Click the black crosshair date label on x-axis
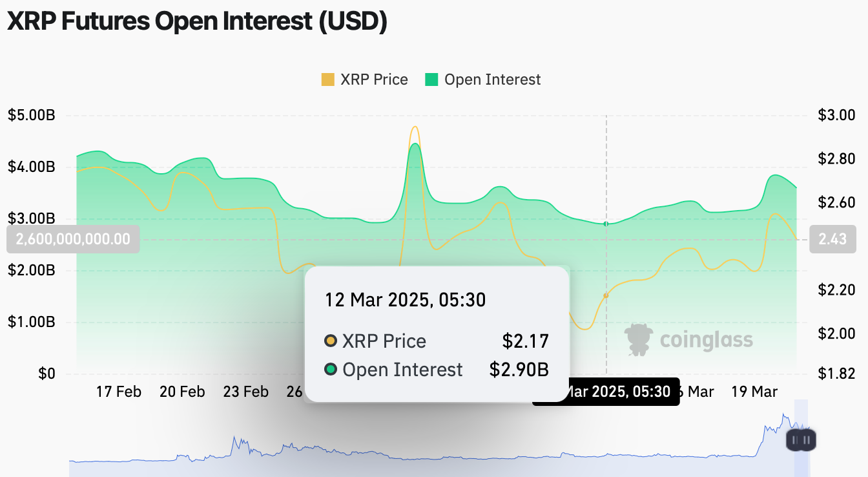This screenshot has height=477, width=868. [606, 392]
